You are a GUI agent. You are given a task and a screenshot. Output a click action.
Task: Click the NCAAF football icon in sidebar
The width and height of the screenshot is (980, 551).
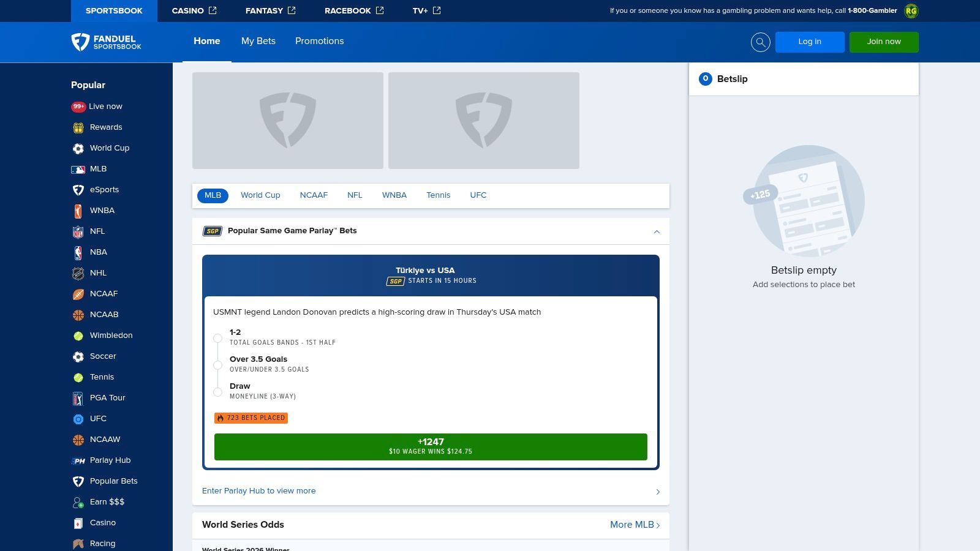point(78,294)
